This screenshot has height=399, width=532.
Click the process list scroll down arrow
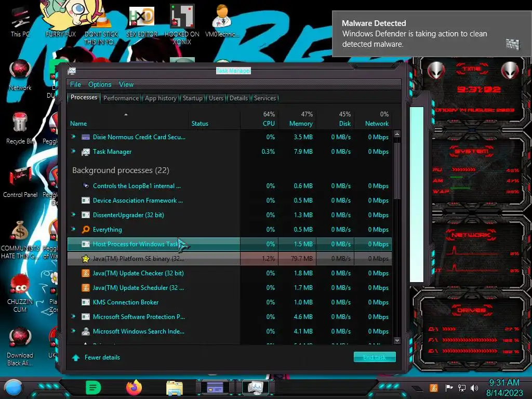point(397,340)
